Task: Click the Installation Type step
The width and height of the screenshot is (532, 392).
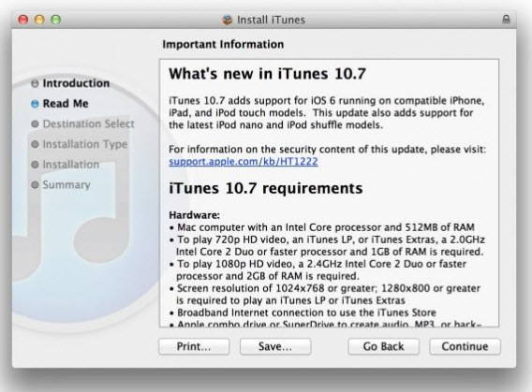Action: tap(85, 144)
